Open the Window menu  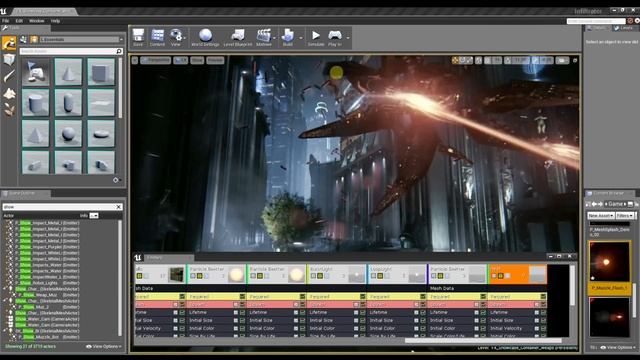click(37, 21)
